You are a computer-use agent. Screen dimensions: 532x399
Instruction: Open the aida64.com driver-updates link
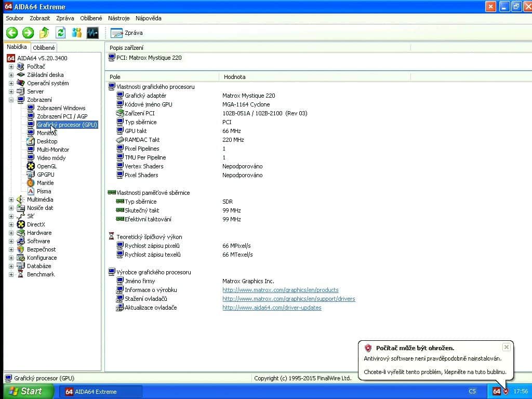point(272,308)
